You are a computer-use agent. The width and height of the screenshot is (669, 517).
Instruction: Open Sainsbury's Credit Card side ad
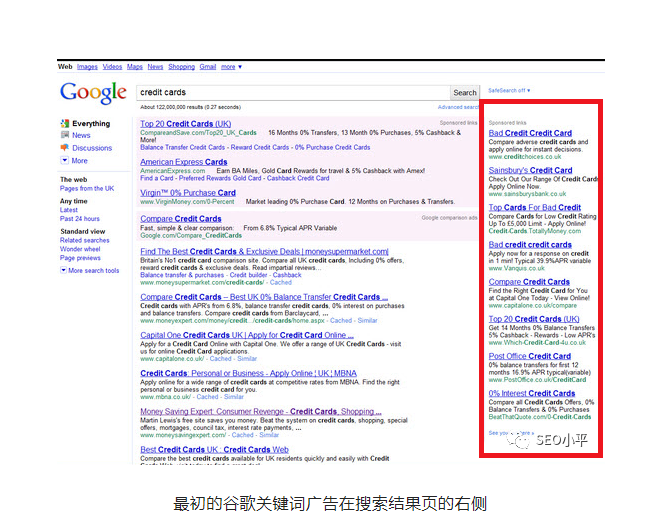530,170
